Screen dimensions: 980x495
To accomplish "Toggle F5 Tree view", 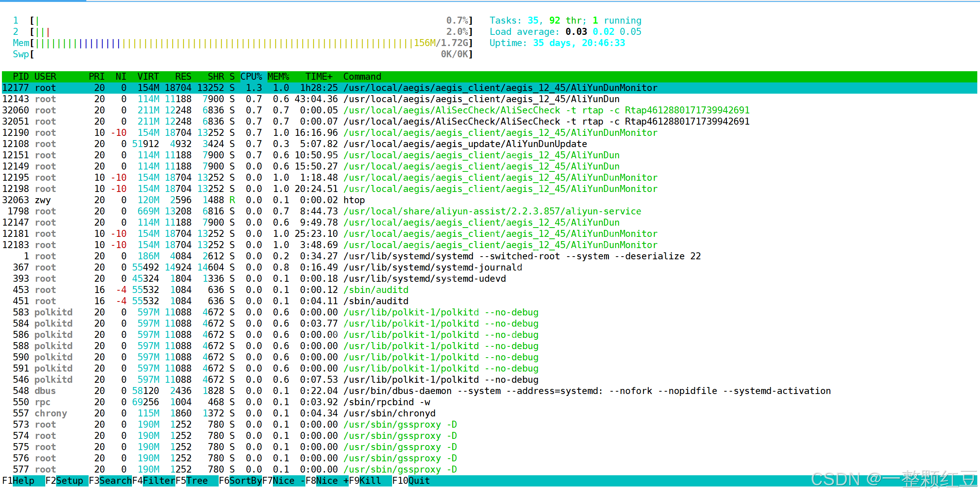I will coord(197,481).
